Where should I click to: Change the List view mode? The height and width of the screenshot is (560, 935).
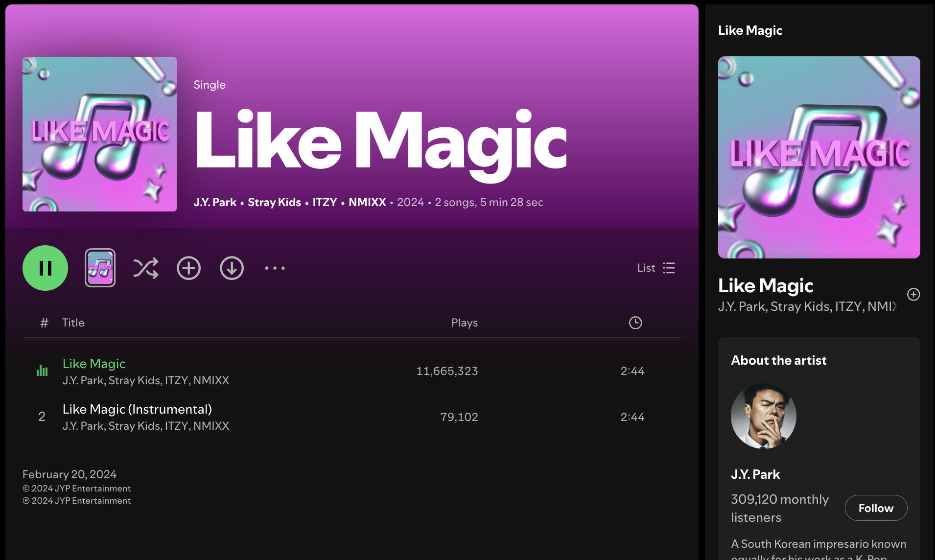(x=656, y=268)
